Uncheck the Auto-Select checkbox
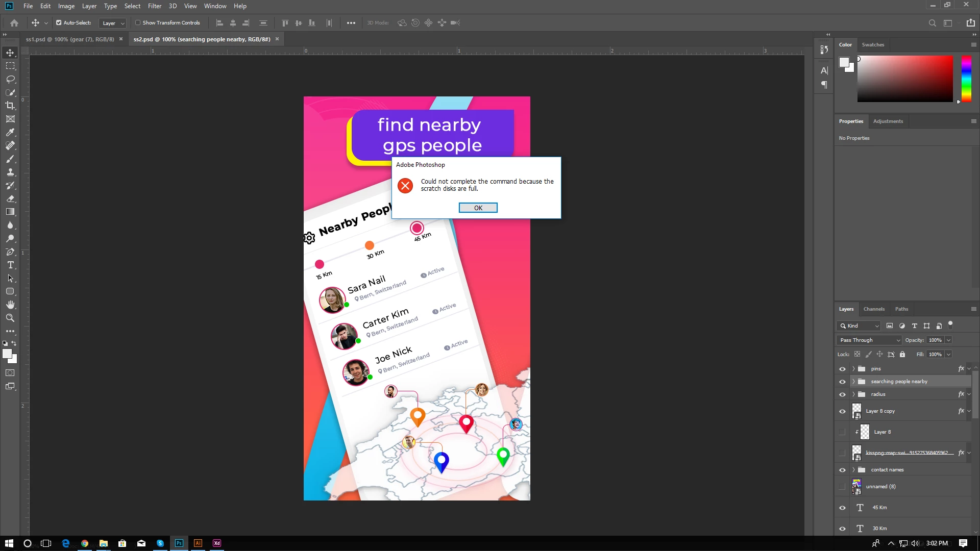Screen dimensions: 980x551 pos(59,22)
